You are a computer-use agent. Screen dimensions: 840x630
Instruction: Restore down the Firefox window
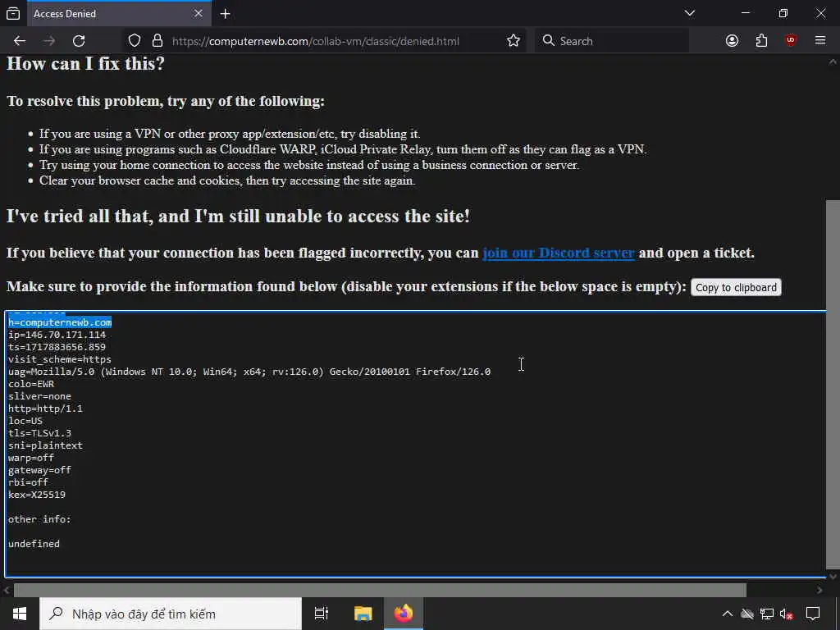point(783,13)
